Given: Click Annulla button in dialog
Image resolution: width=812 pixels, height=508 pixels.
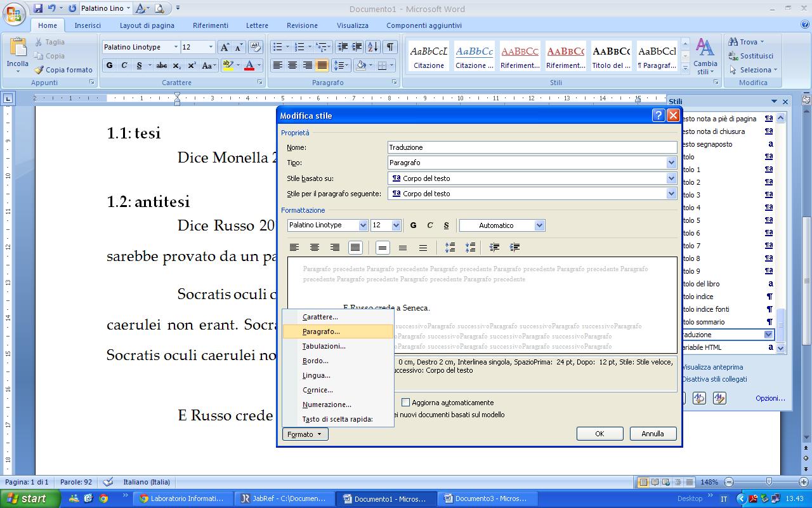Looking at the screenshot, I should point(653,434).
